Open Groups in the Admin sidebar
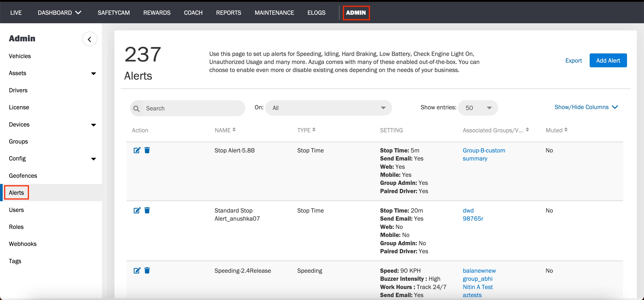Screen dimensions: 644x300 click(x=18, y=142)
